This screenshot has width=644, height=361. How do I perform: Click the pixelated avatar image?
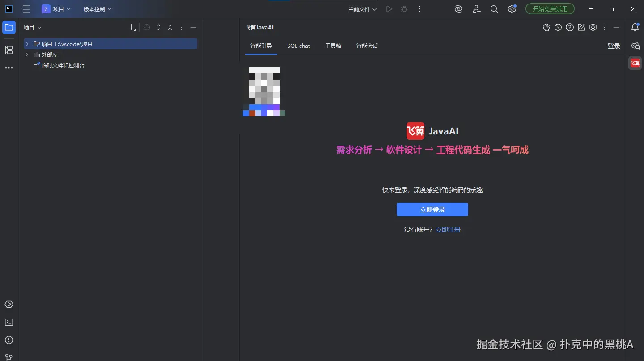264,92
